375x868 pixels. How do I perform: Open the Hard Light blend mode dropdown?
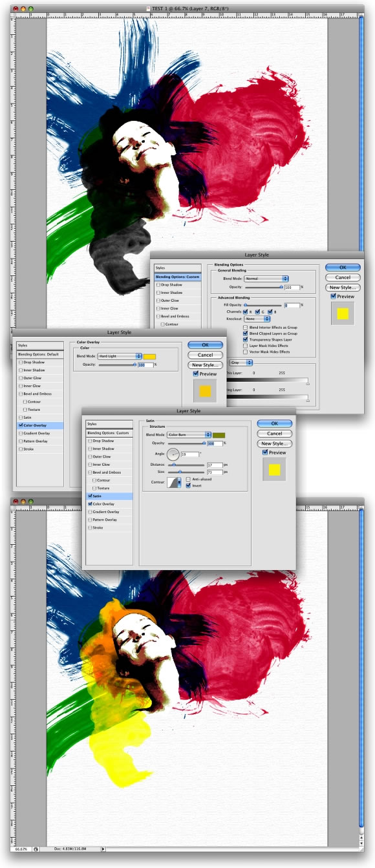(x=120, y=356)
